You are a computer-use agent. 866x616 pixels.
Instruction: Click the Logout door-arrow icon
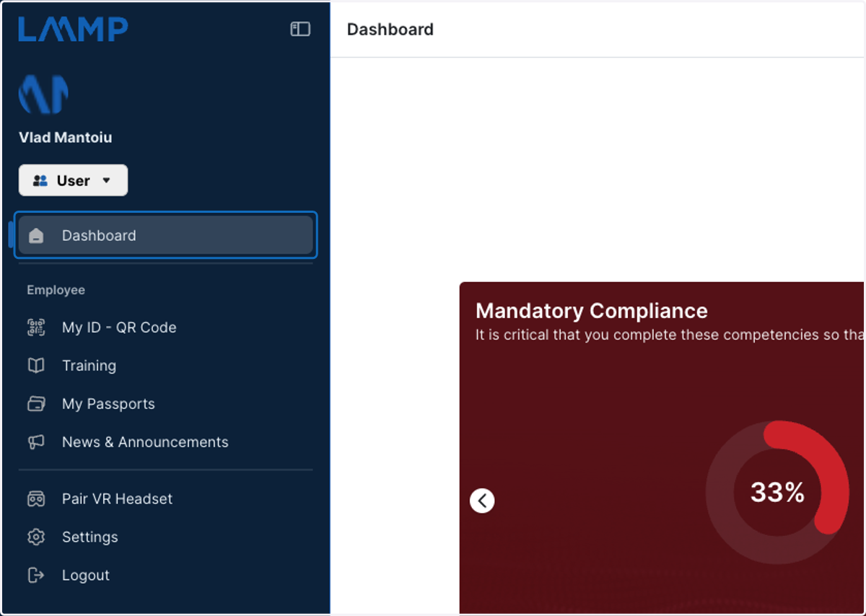pyautogui.click(x=36, y=575)
